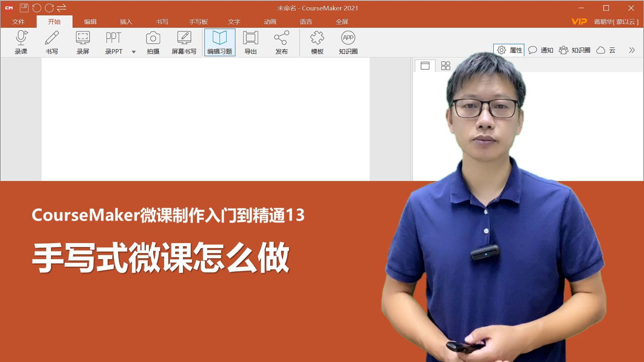
Task: Expand hidden tools with the chevron
Action: point(632,50)
